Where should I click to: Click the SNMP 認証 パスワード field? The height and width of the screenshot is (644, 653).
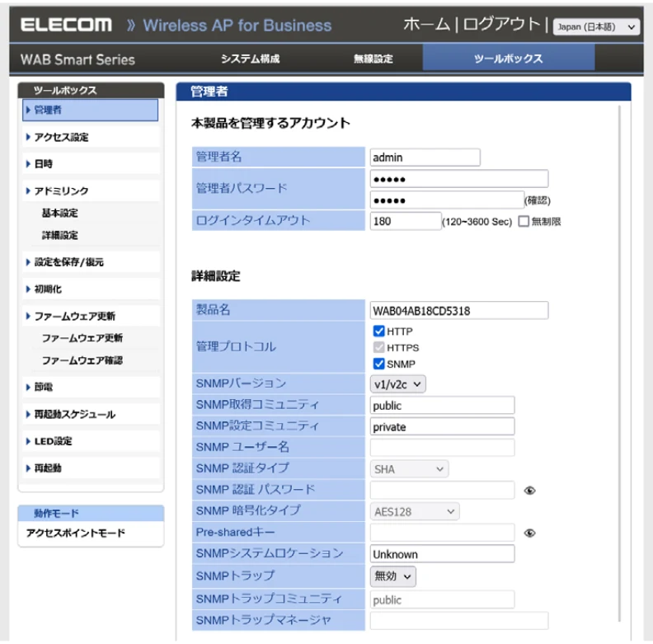(x=442, y=491)
